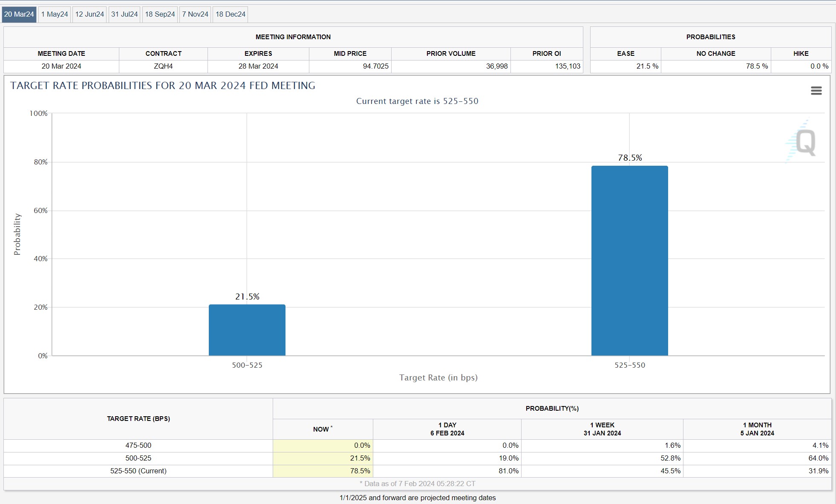Click the ZQH4 contract cell
The width and height of the screenshot is (836, 504).
(163, 66)
